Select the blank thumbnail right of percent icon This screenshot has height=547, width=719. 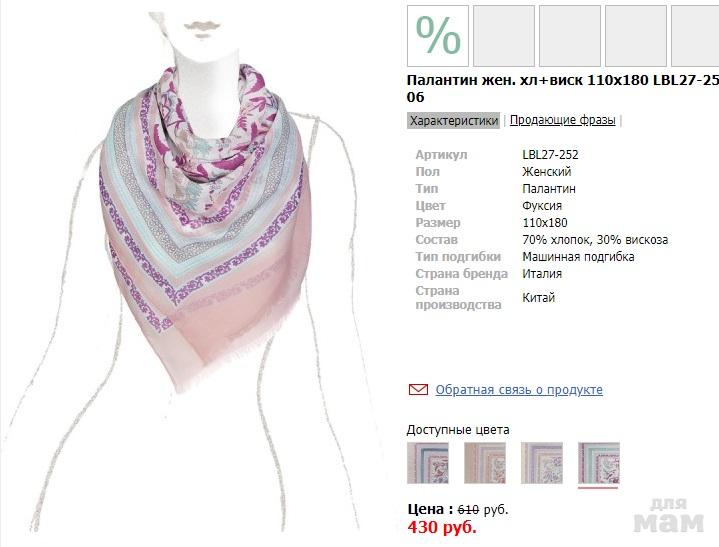tap(503, 36)
